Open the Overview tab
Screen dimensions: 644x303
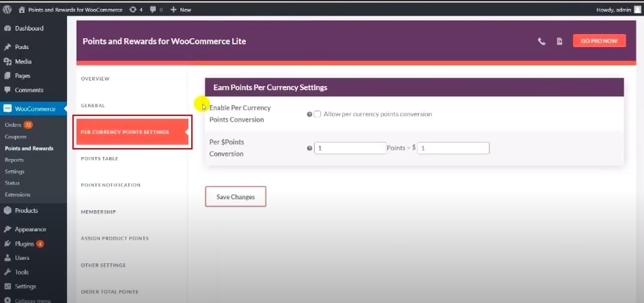[96, 78]
